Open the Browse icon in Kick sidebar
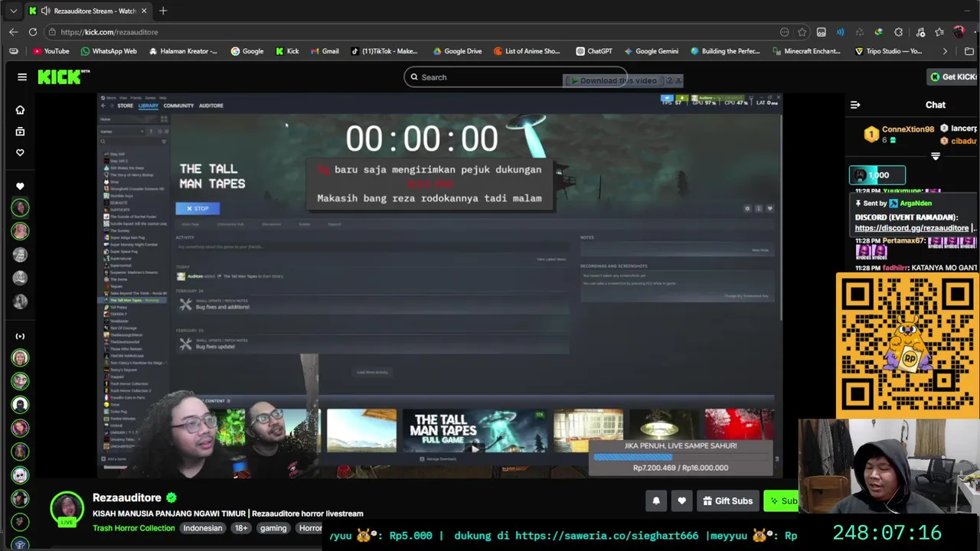Image resolution: width=980 pixels, height=551 pixels. [x=20, y=131]
